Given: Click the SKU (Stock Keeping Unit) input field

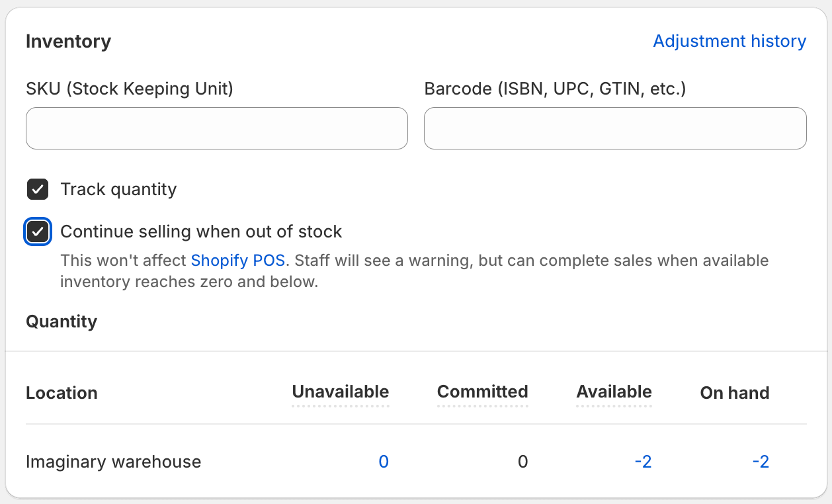Looking at the screenshot, I should 216,128.
